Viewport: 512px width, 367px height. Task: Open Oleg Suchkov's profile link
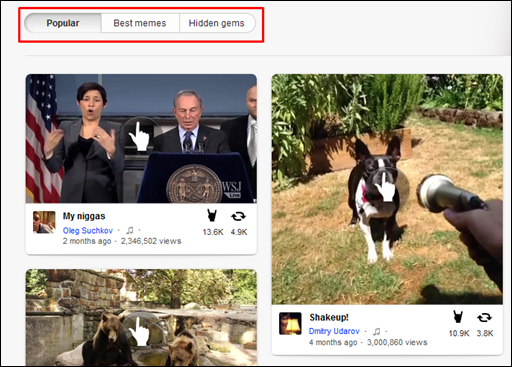[x=88, y=231]
